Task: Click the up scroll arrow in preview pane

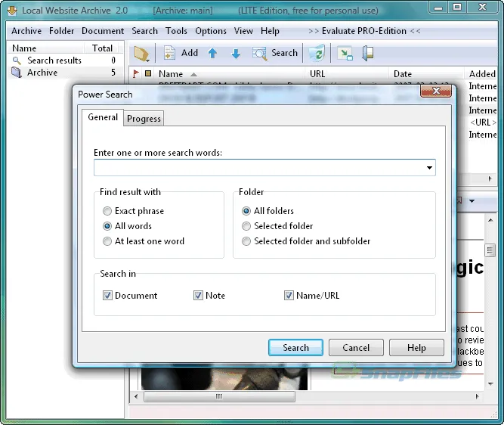Action: tap(490, 220)
